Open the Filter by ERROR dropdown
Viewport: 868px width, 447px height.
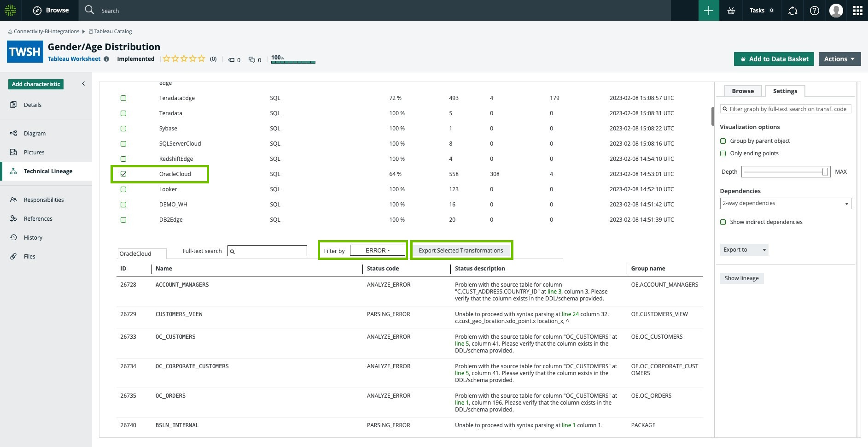click(x=377, y=250)
